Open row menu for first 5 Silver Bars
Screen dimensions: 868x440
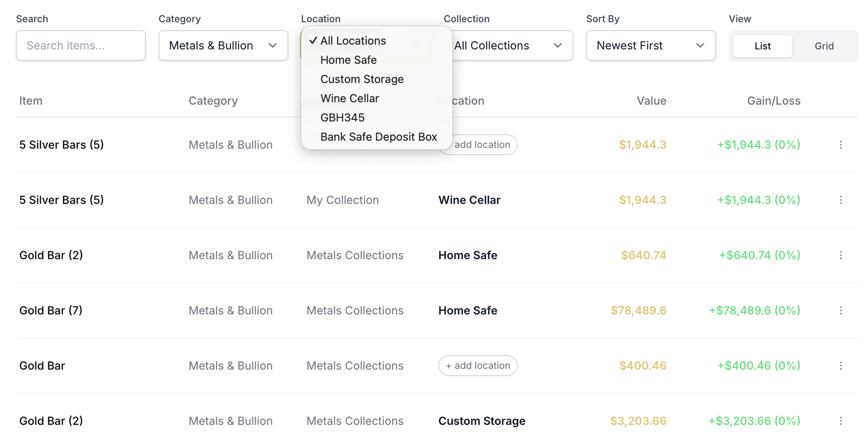pyautogui.click(x=841, y=145)
